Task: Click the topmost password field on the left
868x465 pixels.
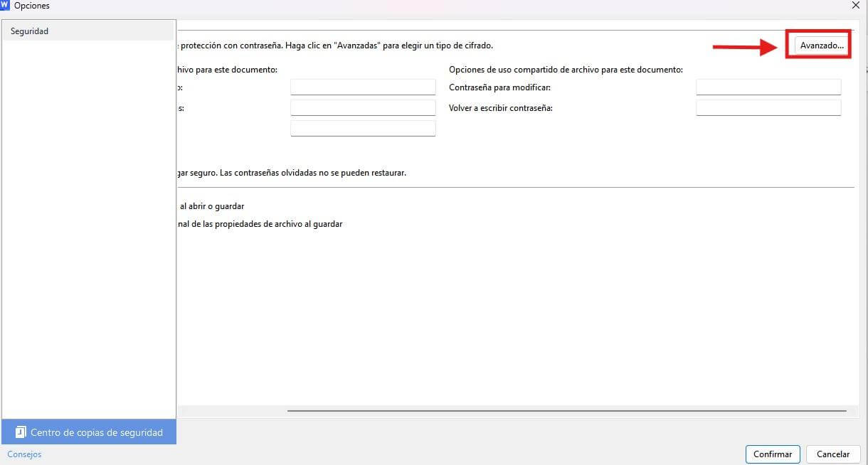Action: point(363,87)
